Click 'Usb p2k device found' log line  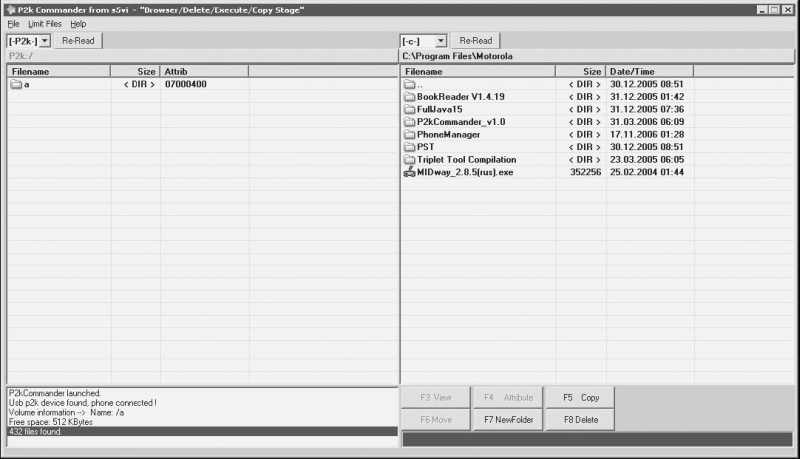pyautogui.click(x=82, y=403)
